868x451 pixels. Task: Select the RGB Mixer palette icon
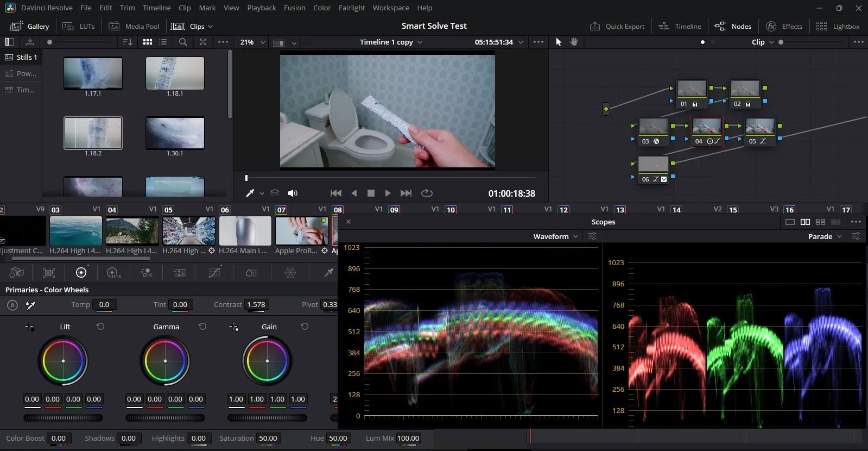tap(146, 273)
